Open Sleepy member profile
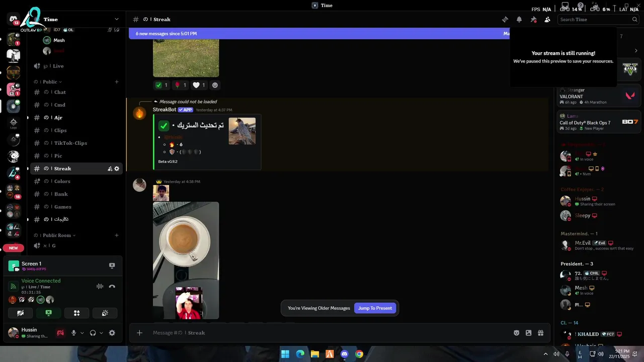 point(598,216)
